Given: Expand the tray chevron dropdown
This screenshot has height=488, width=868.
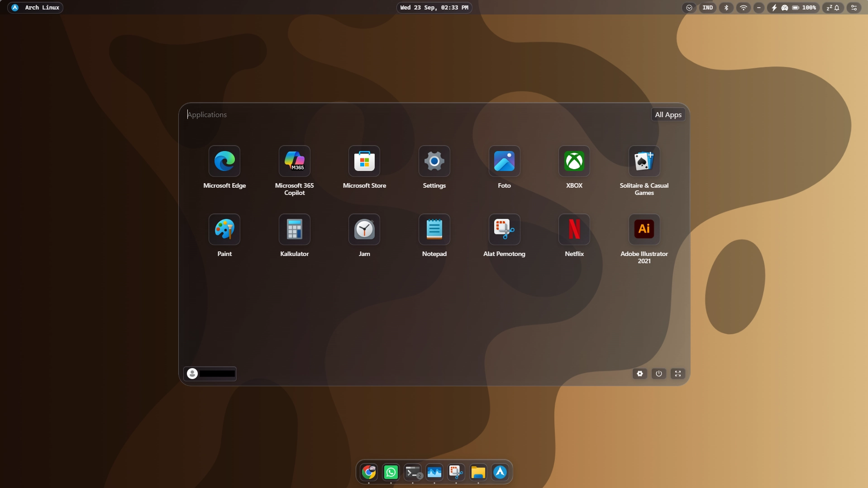Looking at the screenshot, I should click(x=689, y=8).
